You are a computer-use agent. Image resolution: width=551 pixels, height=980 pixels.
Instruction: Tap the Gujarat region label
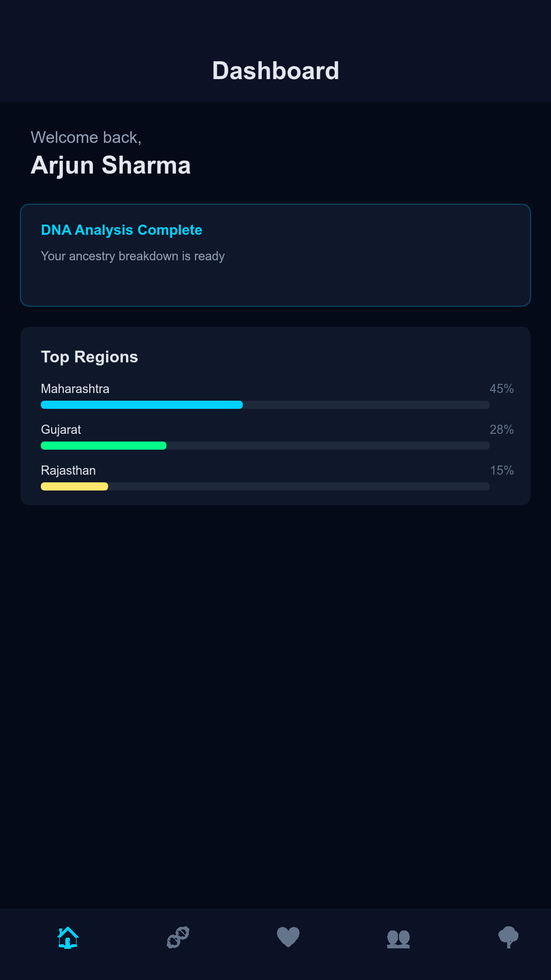click(x=61, y=429)
